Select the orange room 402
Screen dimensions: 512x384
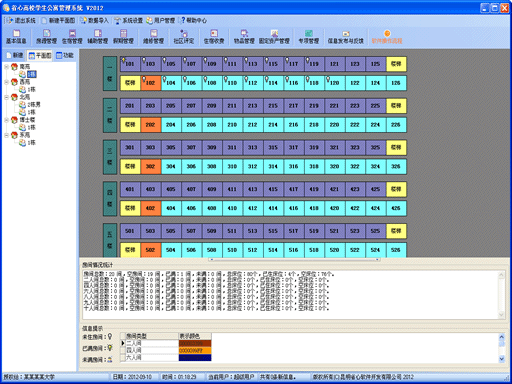151,208
